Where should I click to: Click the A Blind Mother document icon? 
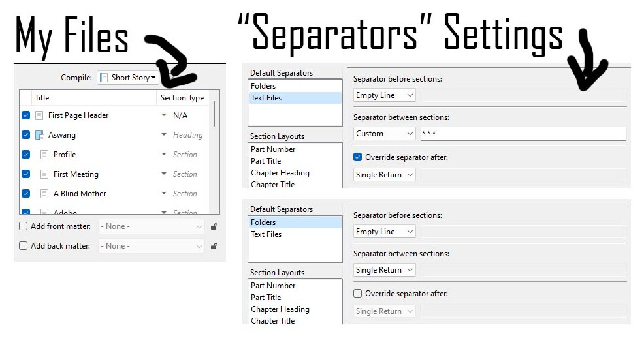click(x=44, y=194)
